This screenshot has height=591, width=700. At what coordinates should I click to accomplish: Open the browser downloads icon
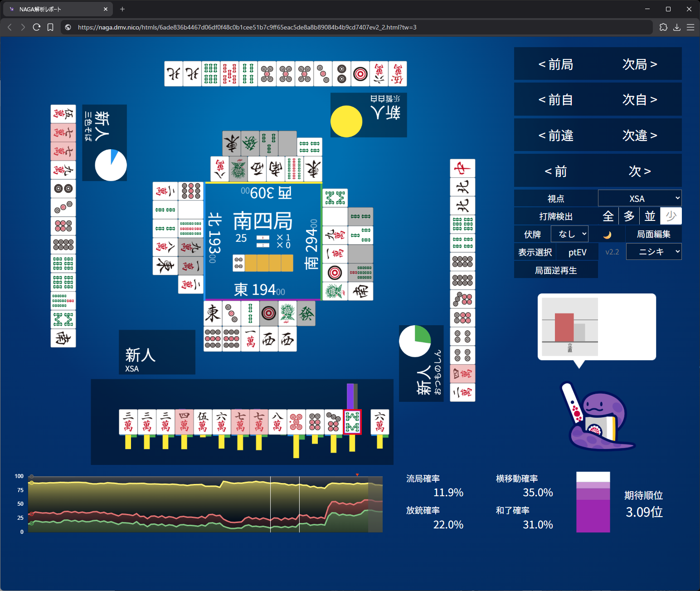point(677,27)
